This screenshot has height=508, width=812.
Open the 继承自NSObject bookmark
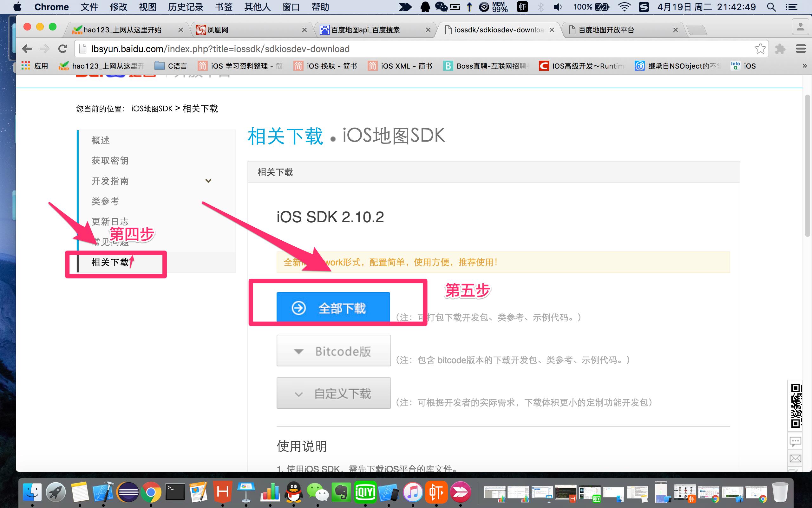[x=678, y=66]
